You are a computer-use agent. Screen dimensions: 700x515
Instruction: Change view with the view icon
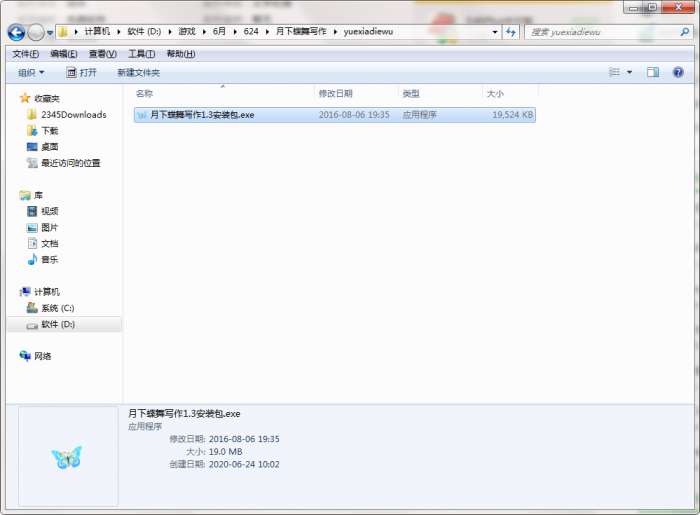click(614, 72)
